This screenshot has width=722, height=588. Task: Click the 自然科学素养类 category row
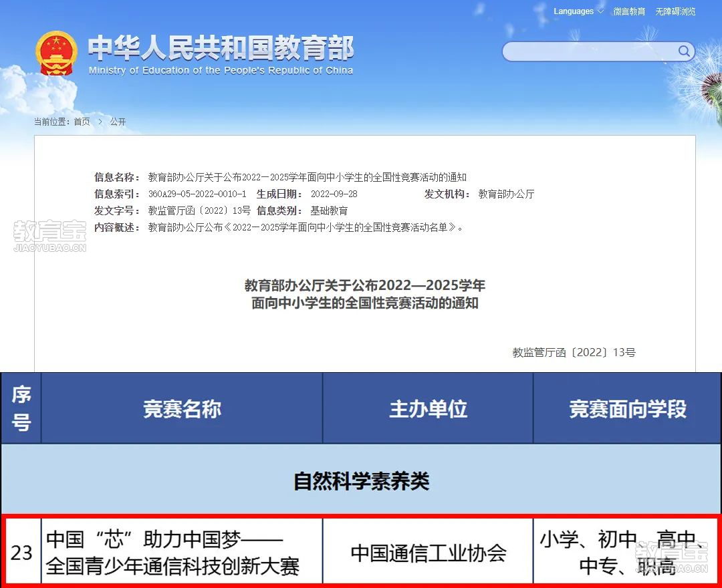361,480
